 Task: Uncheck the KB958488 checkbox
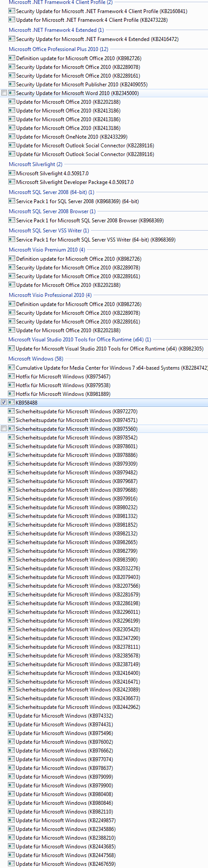4,403
